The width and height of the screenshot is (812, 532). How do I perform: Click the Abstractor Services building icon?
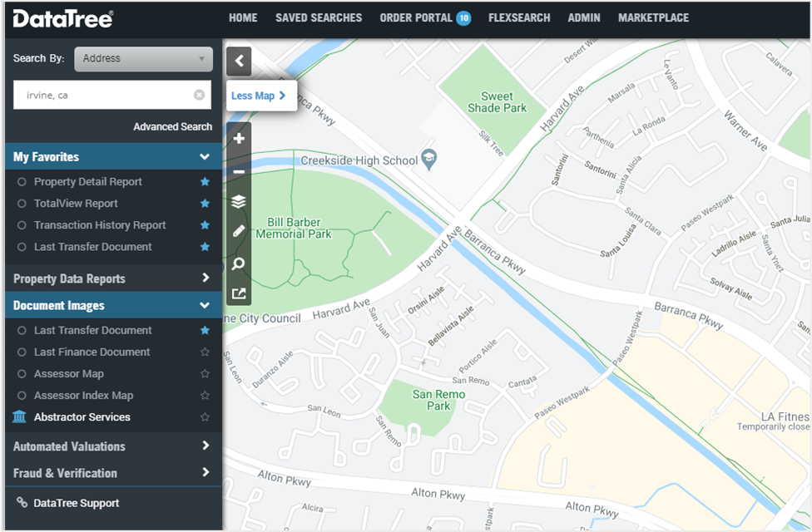coord(20,417)
